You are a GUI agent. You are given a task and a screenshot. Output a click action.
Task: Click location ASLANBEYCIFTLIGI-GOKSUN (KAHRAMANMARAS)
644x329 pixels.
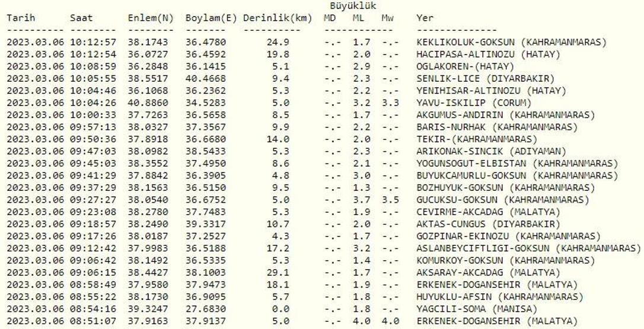528,248
